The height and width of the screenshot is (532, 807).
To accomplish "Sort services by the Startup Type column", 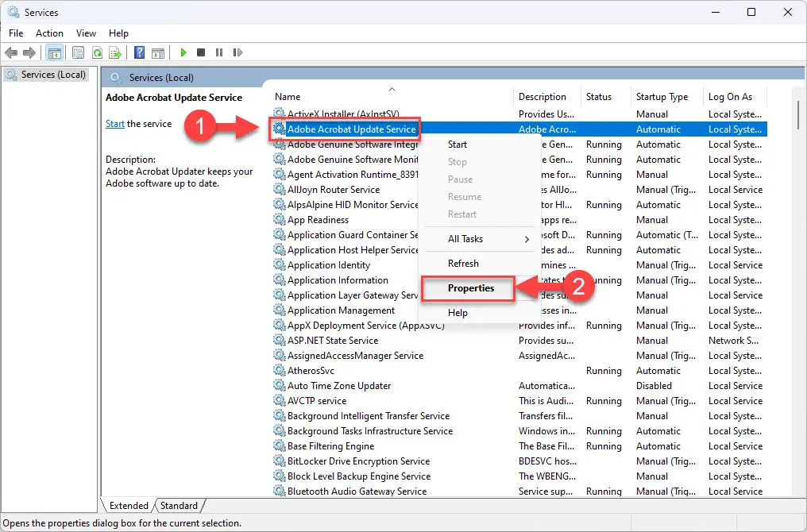I will tap(662, 96).
